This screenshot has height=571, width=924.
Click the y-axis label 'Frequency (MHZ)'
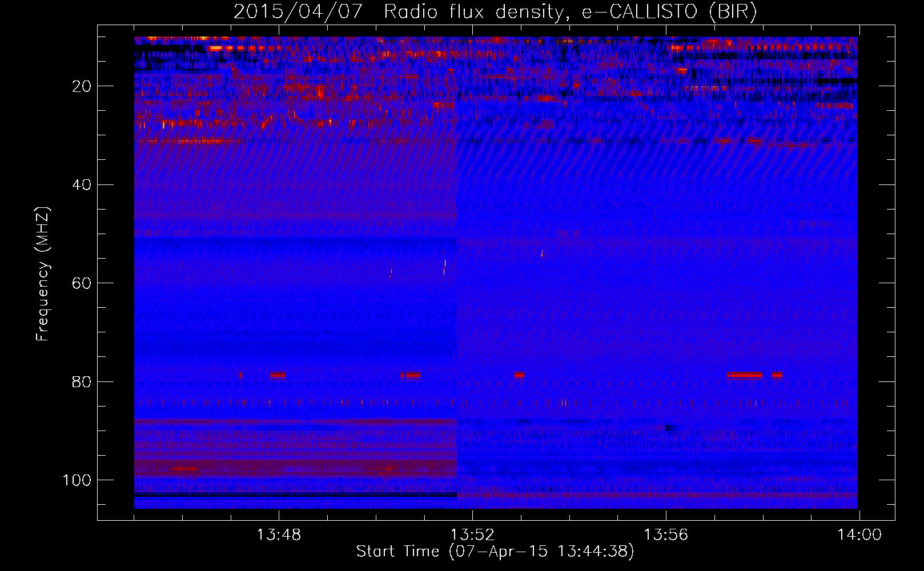(43, 274)
